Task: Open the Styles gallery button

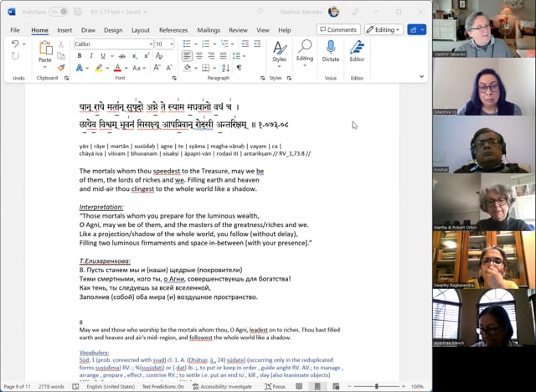Action: [x=279, y=52]
